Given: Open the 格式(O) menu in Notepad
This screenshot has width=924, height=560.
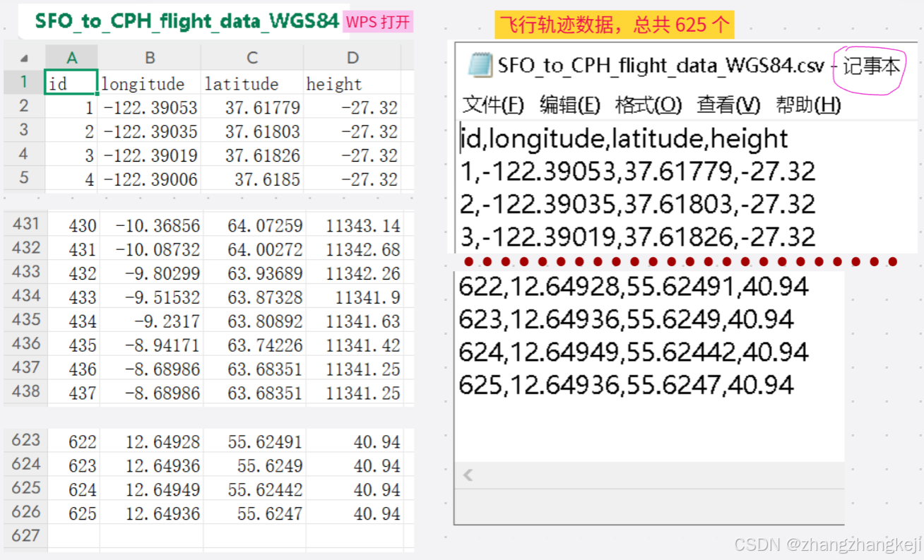Looking at the screenshot, I should coord(648,105).
